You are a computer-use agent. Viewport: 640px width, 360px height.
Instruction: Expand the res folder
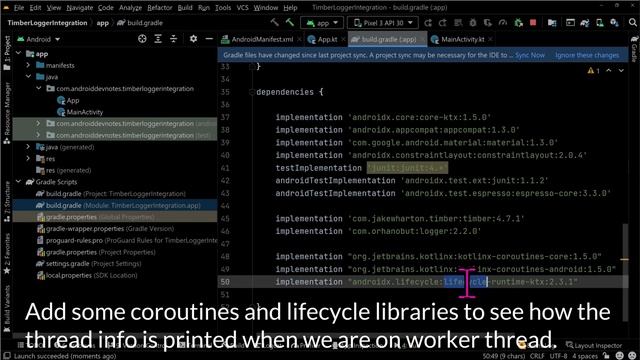click(x=28, y=158)
